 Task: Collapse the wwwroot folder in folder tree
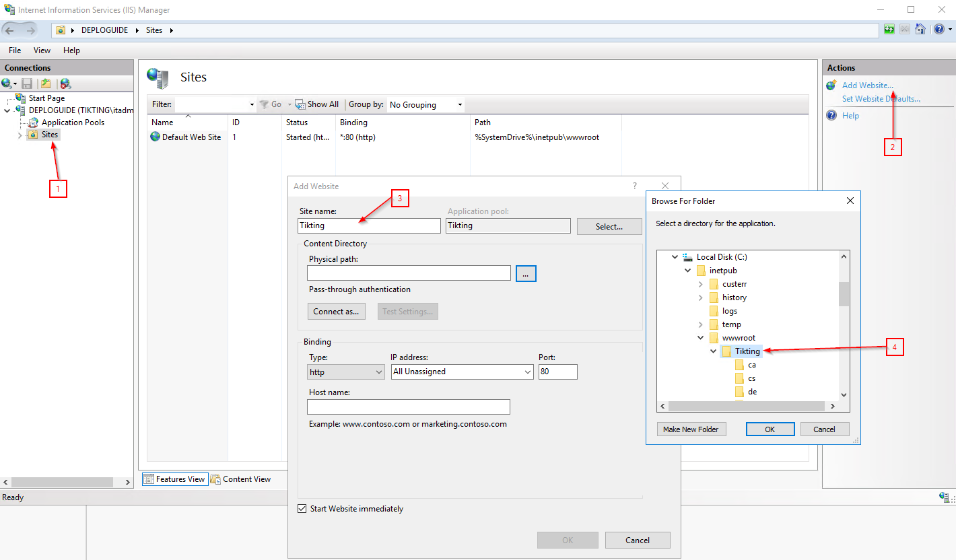(701, 338)
